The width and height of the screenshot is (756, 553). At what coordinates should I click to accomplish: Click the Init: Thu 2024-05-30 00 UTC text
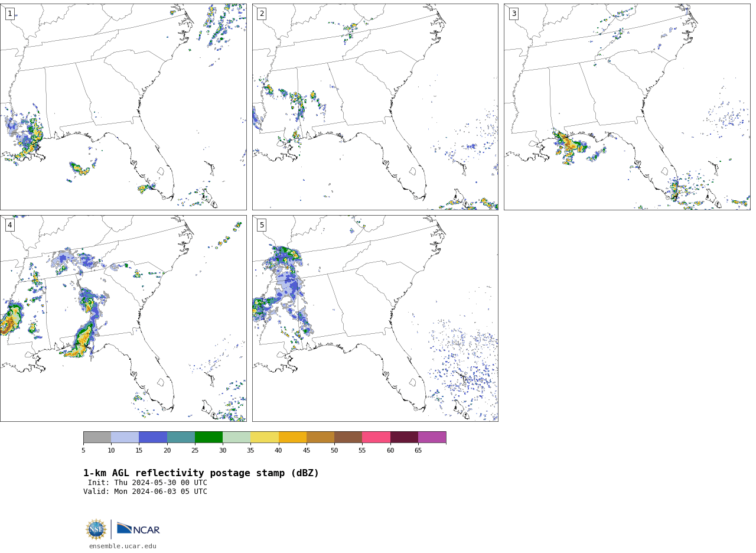[x=148, y=483]
